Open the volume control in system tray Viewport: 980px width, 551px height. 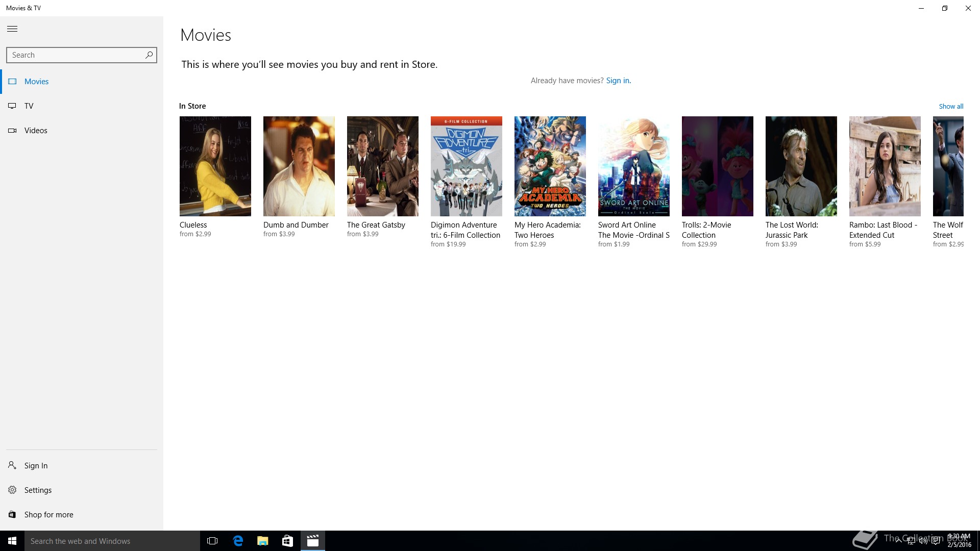tap(923, 541)
